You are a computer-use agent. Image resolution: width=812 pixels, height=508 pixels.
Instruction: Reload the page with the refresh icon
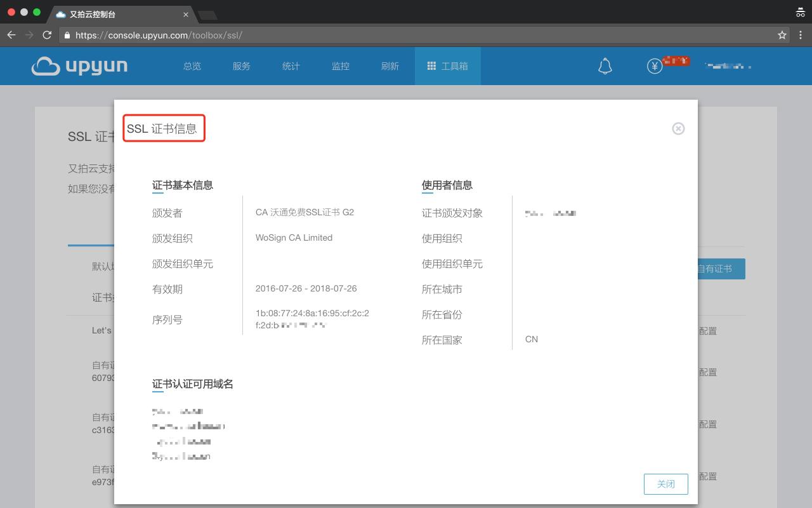coord(47,35)
